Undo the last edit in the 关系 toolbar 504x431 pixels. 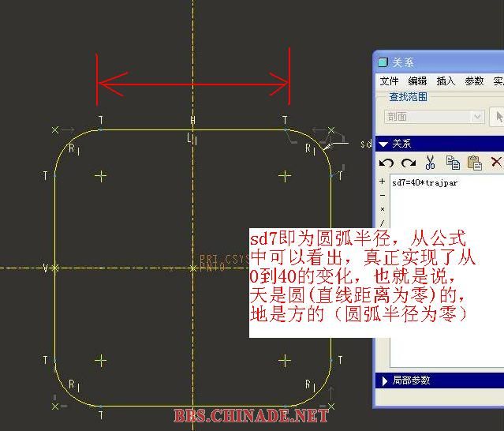pos(386,163)
